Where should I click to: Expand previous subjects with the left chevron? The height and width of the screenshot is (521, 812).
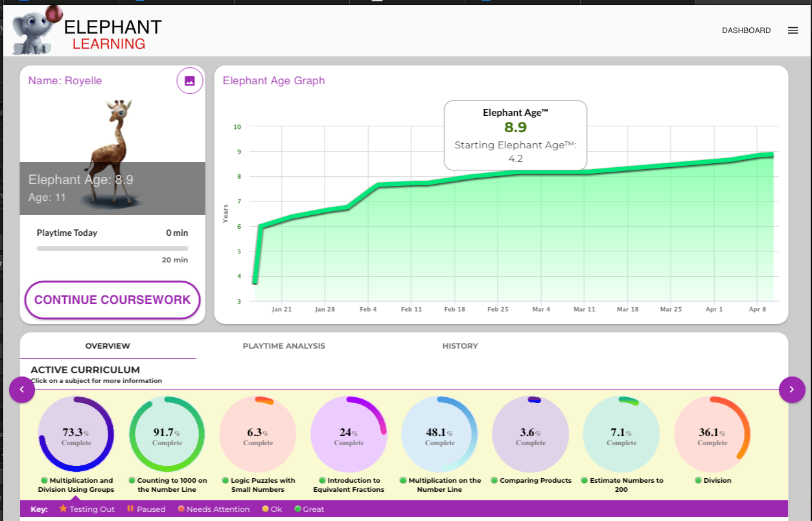pyautogui.click(x=22, y=389)
